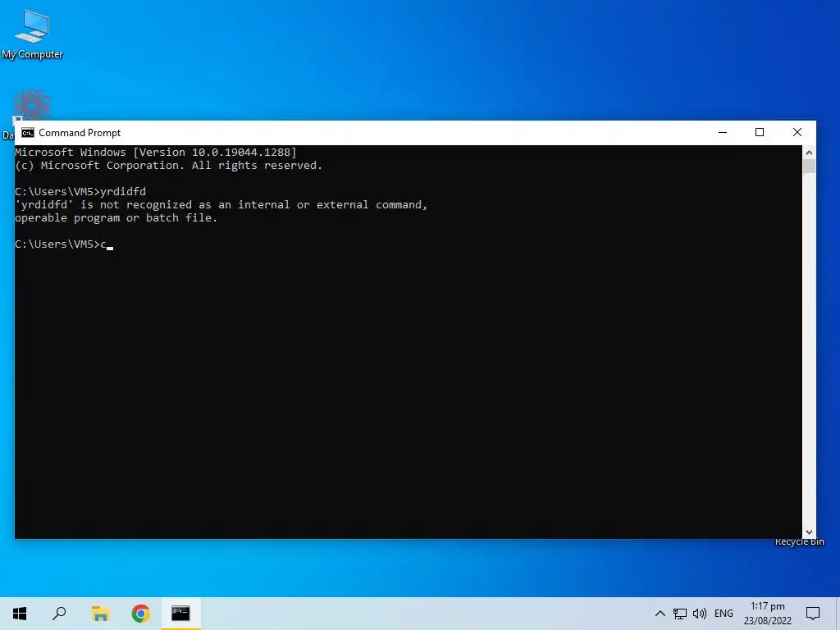Click the Command Prompt title bar icon
Viewport: 840px width, 630px height.
click(28, 133)
